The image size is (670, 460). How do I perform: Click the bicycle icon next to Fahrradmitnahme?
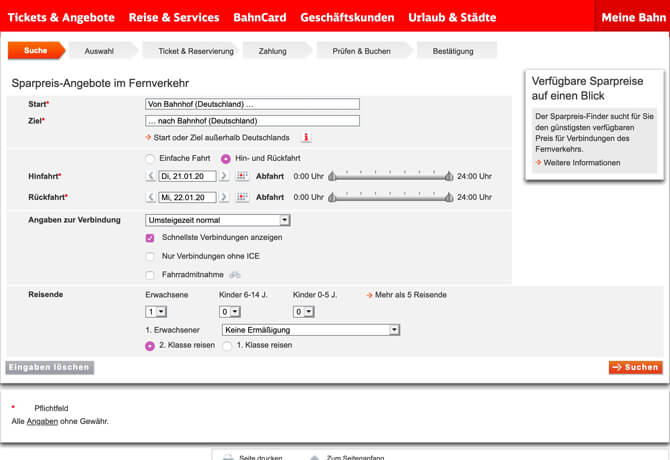[235, 275]
